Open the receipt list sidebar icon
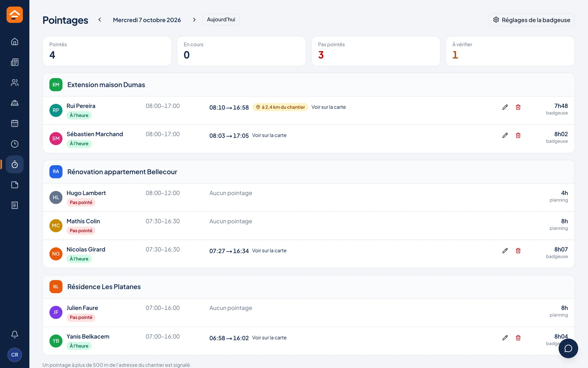588x368 pixels. point(15,205)
